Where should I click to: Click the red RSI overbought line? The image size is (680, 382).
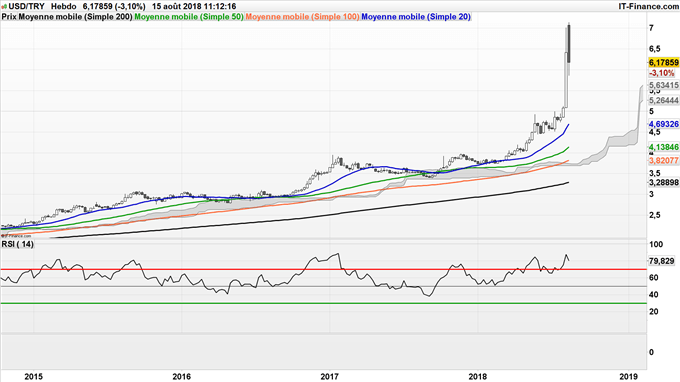click(x=323, y=269)
